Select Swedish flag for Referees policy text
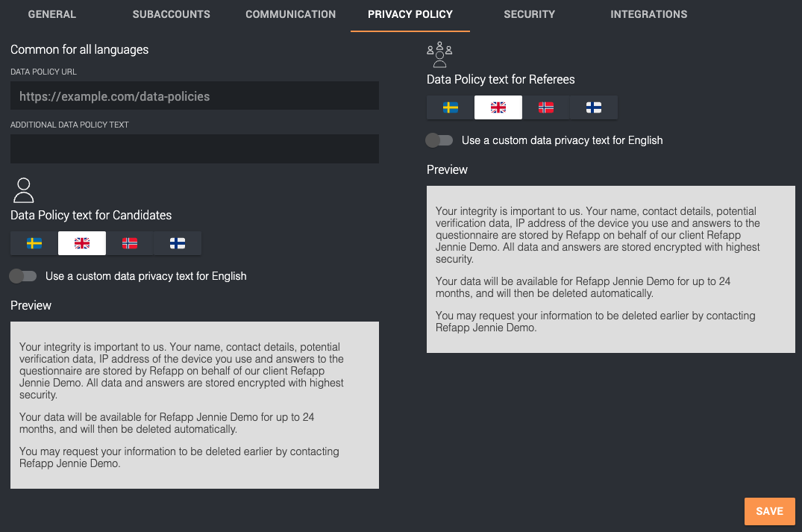The height and width of the screenshot is (532, 802). pyautogui.click(x=451, y=107)
